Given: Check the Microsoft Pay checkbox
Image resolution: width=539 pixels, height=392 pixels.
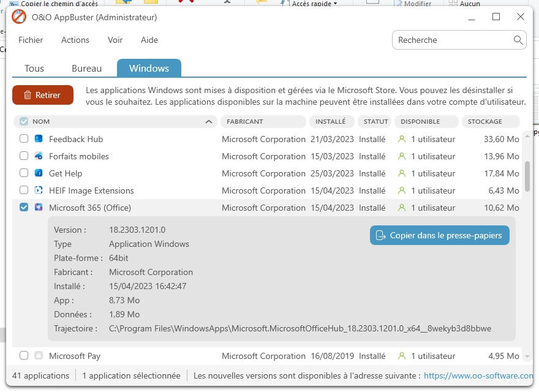Looking at the screenshot, I should (x=24, y=355).
